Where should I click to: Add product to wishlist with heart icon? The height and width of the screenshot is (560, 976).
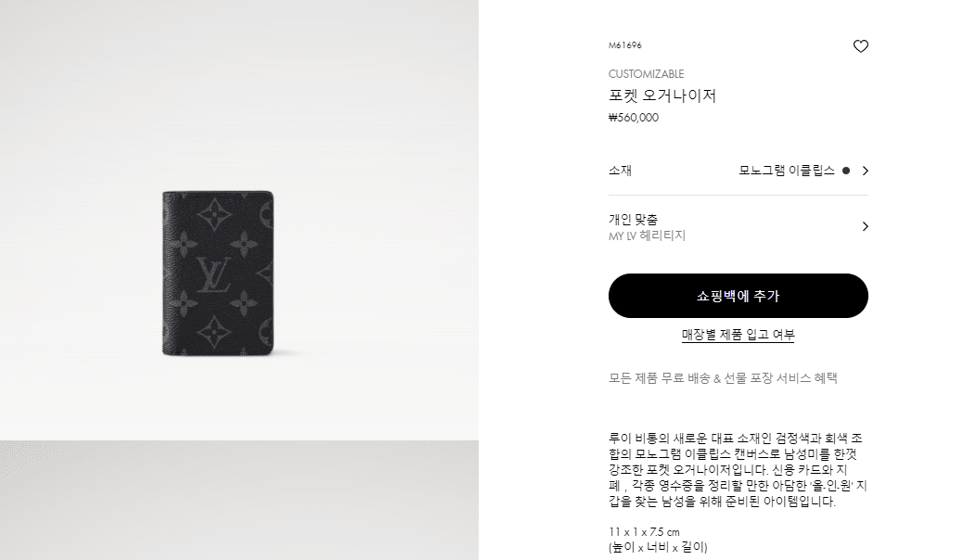tap(860, 46)
